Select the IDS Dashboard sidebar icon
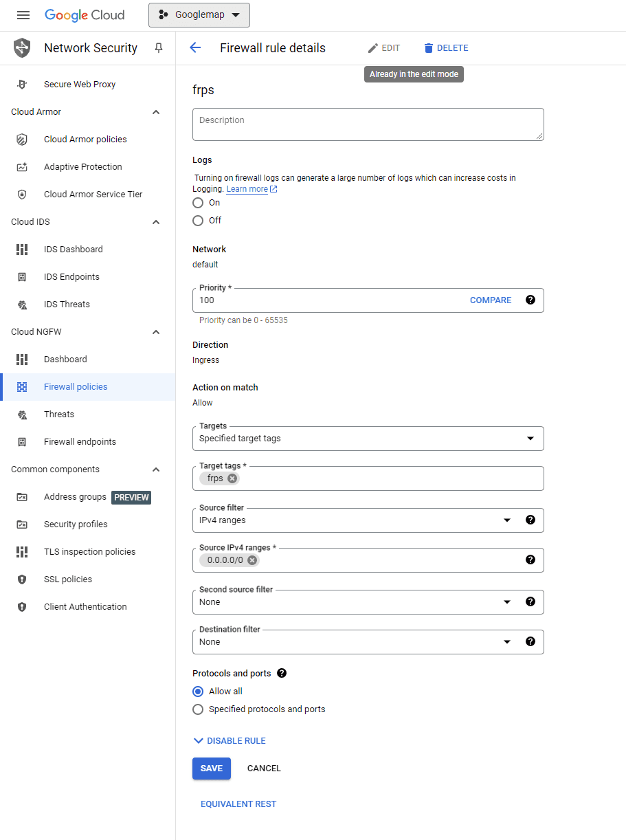The height and width of the screenshot is (840, 626). [23, 249]
